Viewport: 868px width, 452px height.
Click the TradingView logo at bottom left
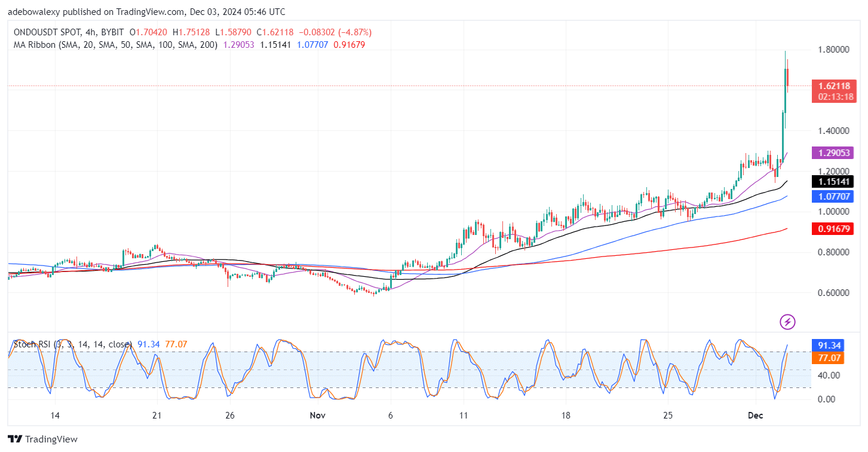click(42, 439)
